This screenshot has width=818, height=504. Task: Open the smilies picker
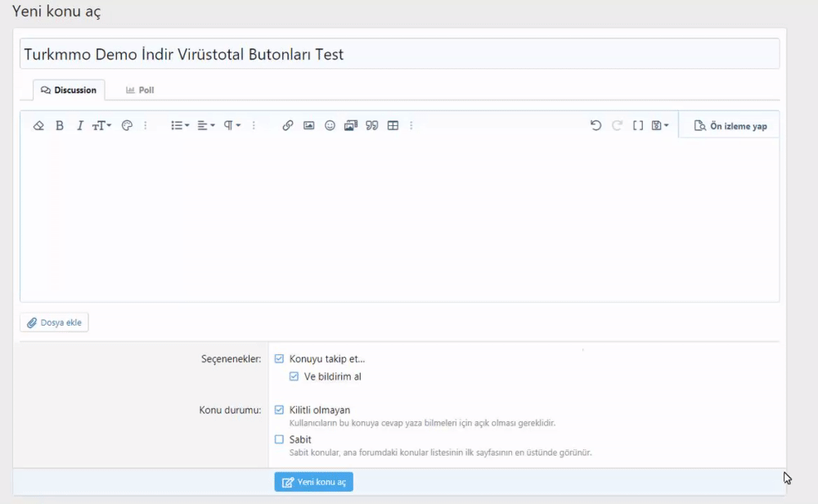(x=330, y=126)
